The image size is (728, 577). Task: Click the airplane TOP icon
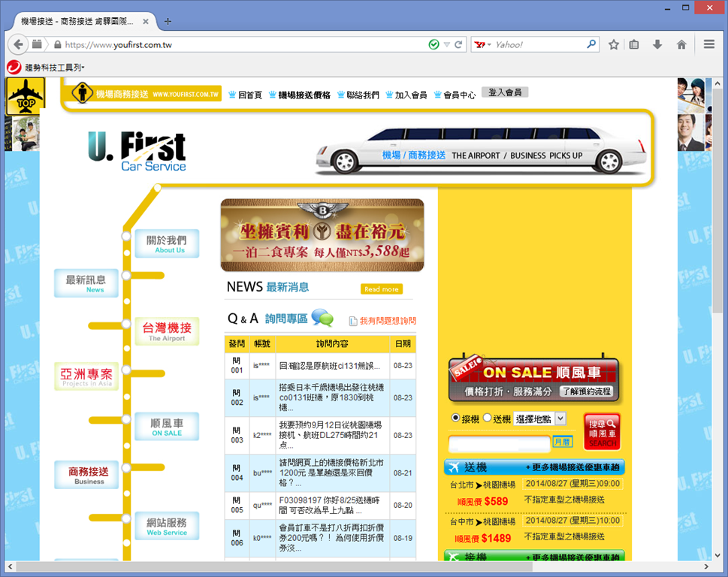[26, 97]
